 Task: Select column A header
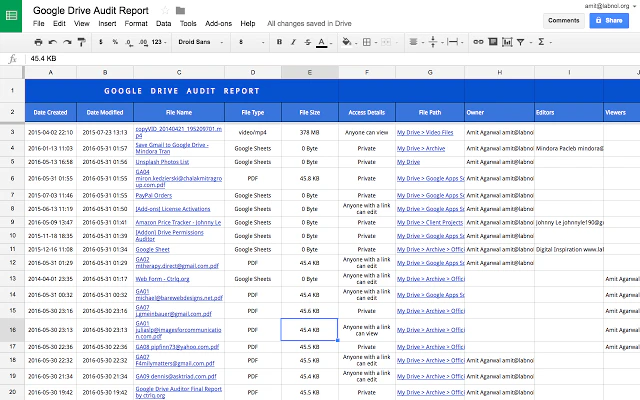coord(51,72)
